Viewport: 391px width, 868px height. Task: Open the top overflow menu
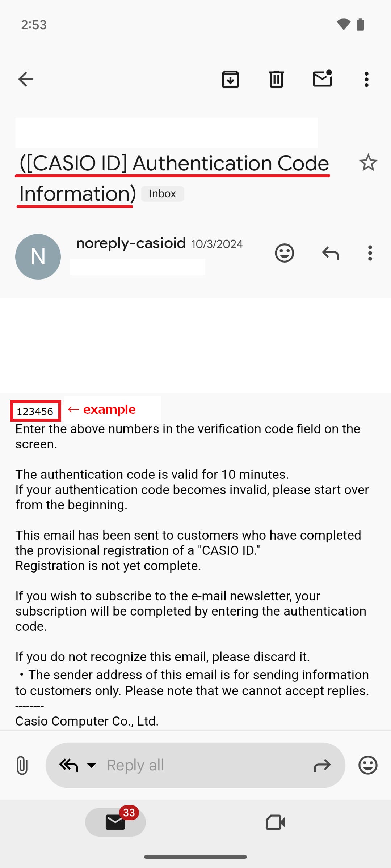366,79
